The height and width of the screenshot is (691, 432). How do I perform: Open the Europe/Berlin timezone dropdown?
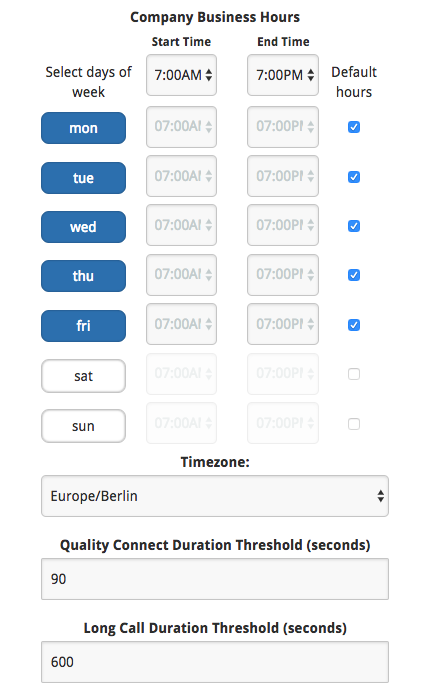click(215, 496)
